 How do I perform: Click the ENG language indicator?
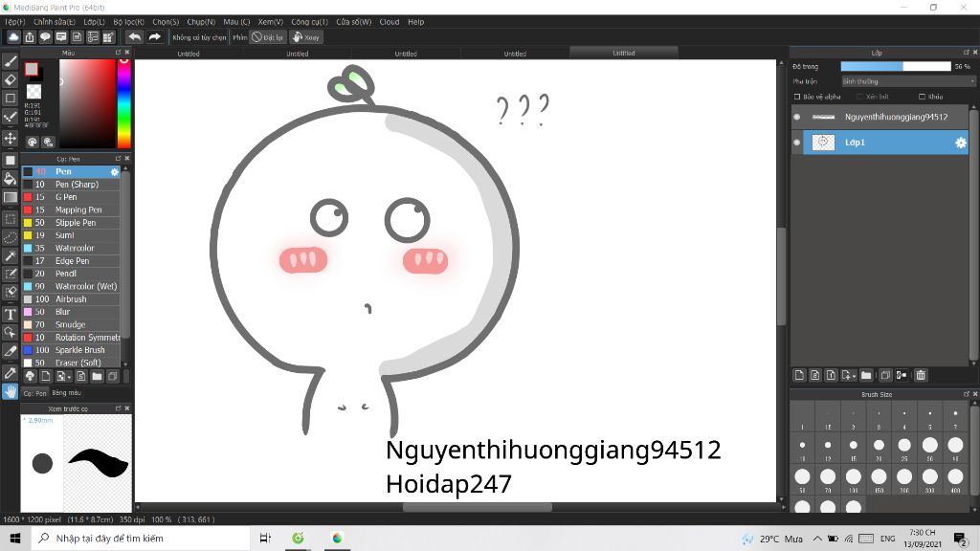[x=887, y=539]
